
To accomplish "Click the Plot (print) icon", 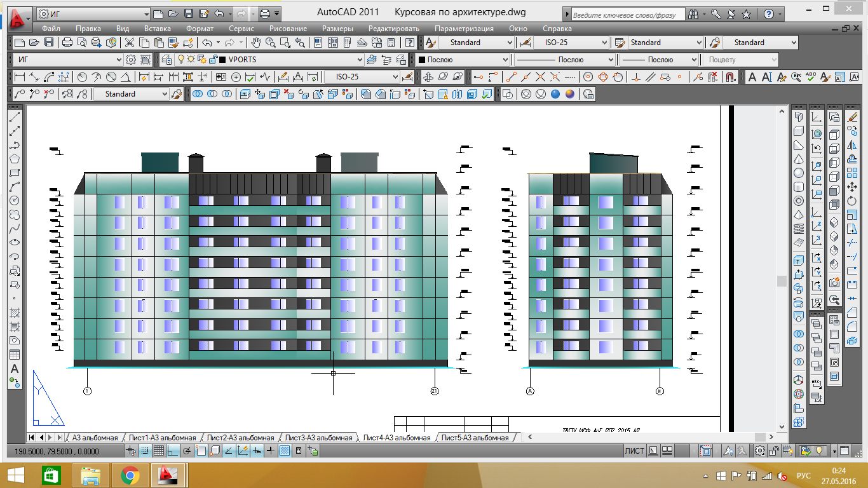I will (67, 43).
